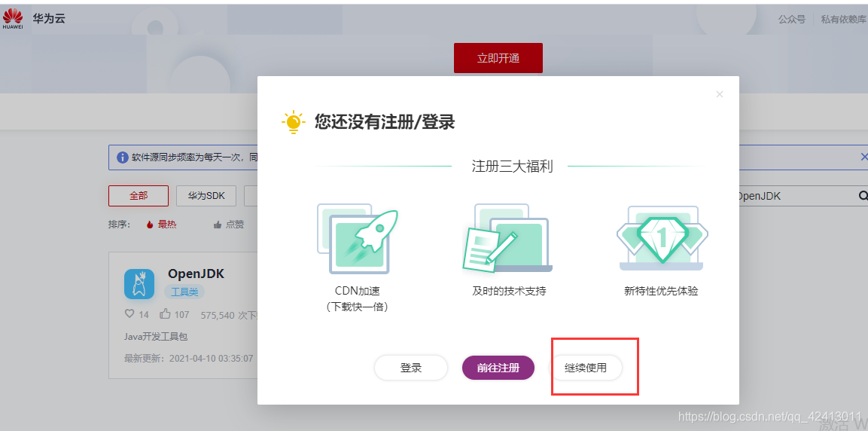Click the 及时的技术支持 laptop illustration

pos(506,238)
